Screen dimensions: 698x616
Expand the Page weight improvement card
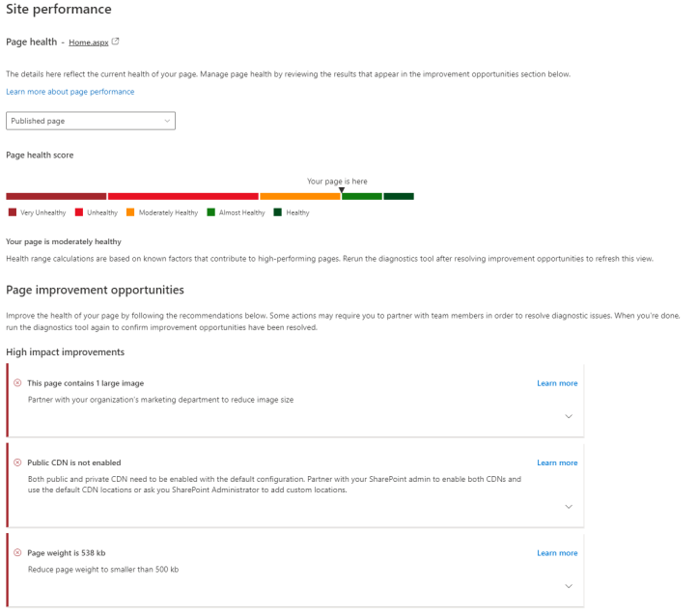568,586
